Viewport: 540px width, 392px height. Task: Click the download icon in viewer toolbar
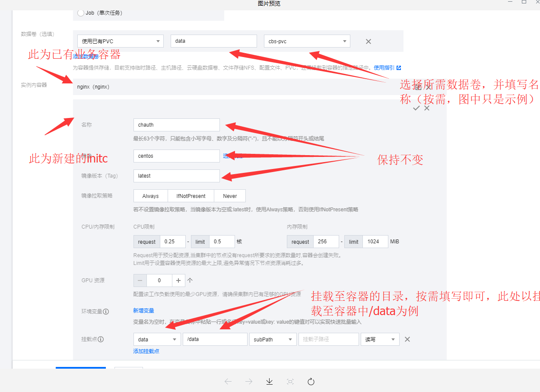pos(270,381)
